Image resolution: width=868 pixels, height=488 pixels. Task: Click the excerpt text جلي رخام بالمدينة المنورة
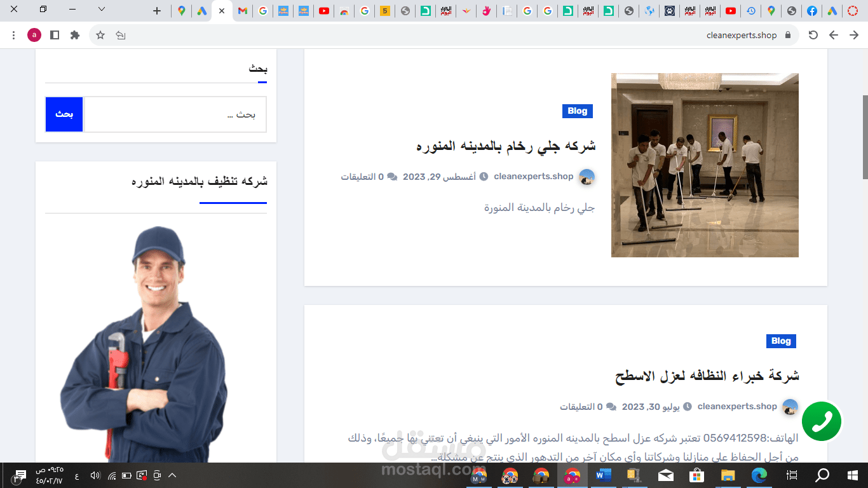[539, 208]
